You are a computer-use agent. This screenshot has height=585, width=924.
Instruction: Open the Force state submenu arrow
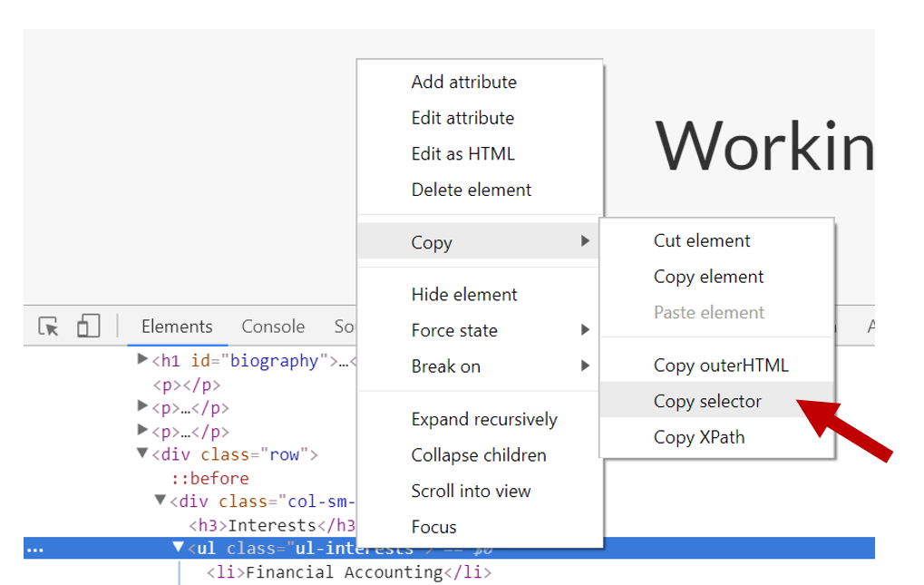[585, 330]
